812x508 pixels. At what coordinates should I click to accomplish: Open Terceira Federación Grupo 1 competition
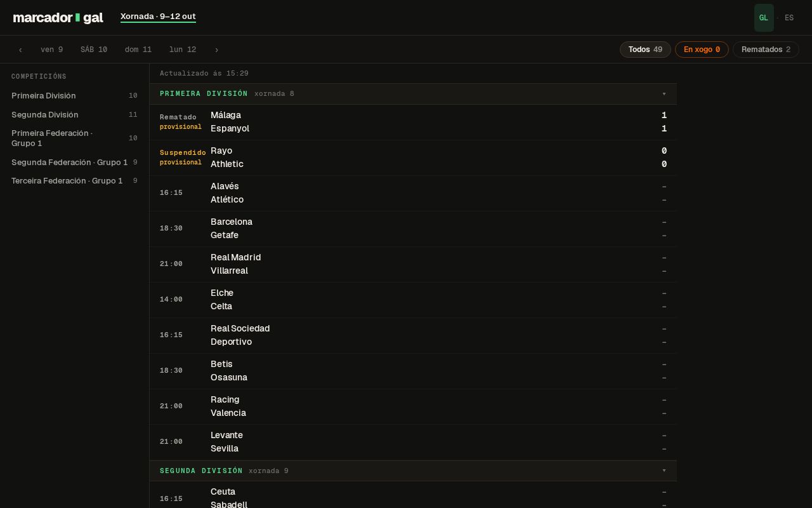click(x=74, y=181)
